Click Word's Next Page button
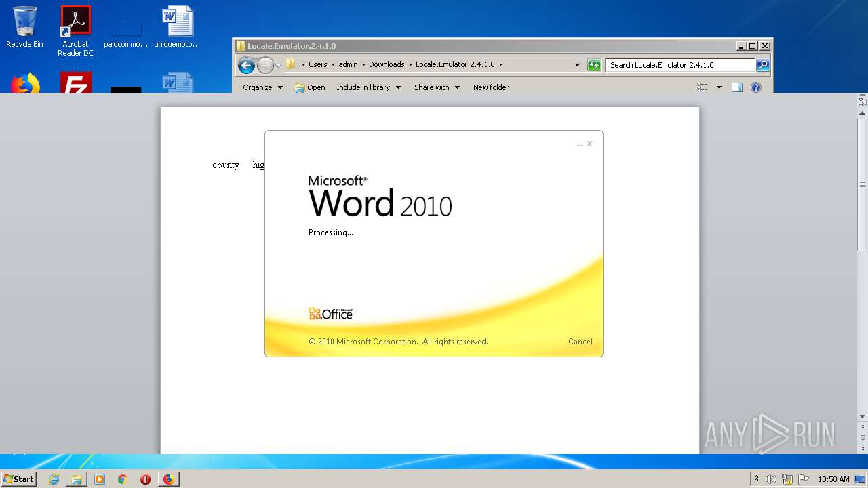The width and height of the screenshot is (868, 488). coord(863,448)
